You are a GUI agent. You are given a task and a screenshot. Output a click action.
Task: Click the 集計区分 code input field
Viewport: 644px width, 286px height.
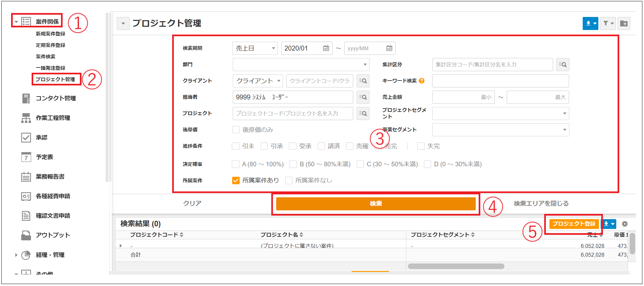(493, 65)
